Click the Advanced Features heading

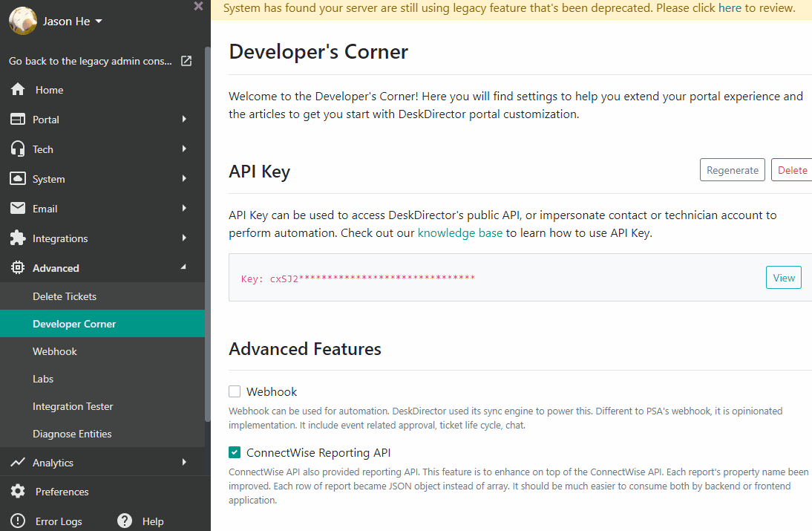[x=305, y=348]
